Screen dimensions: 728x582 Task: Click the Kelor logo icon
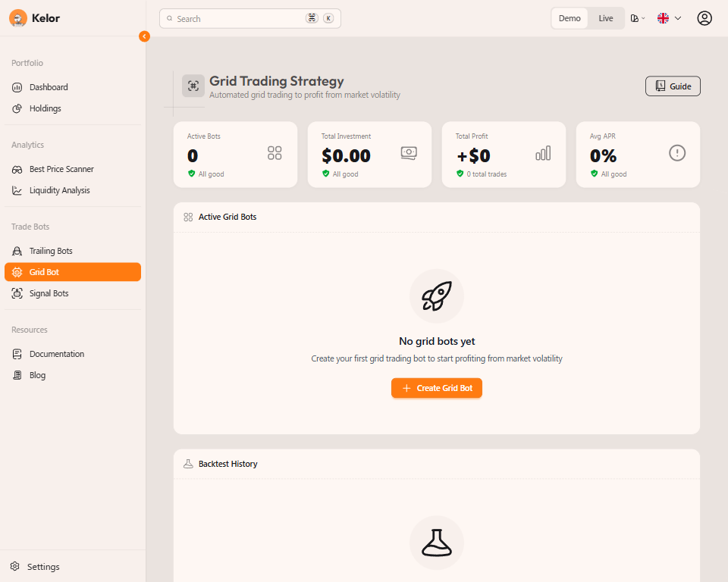coord(18,18)
